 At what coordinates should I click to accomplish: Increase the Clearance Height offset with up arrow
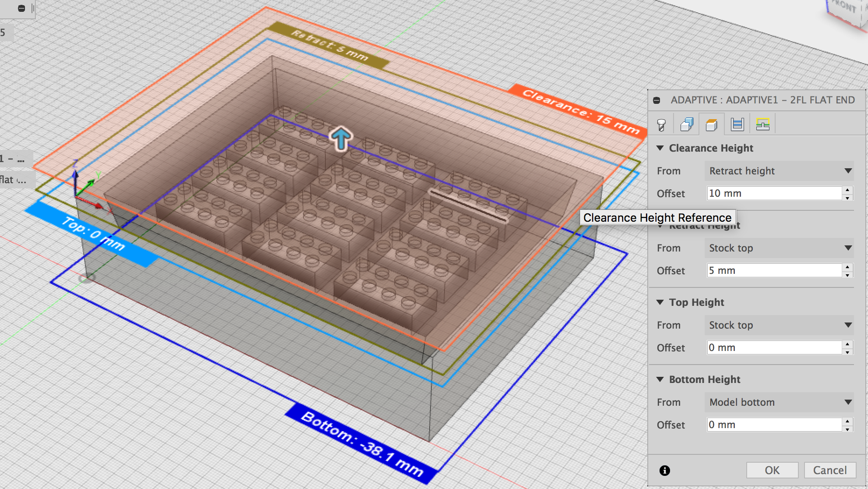pos(848,190)
